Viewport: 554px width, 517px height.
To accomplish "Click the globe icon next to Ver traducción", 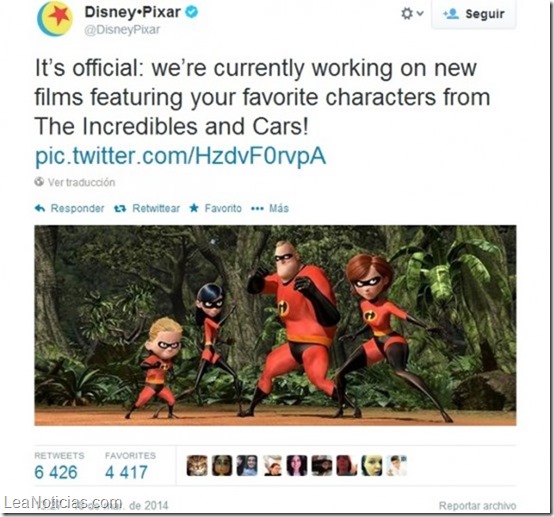I will point(39,182).
